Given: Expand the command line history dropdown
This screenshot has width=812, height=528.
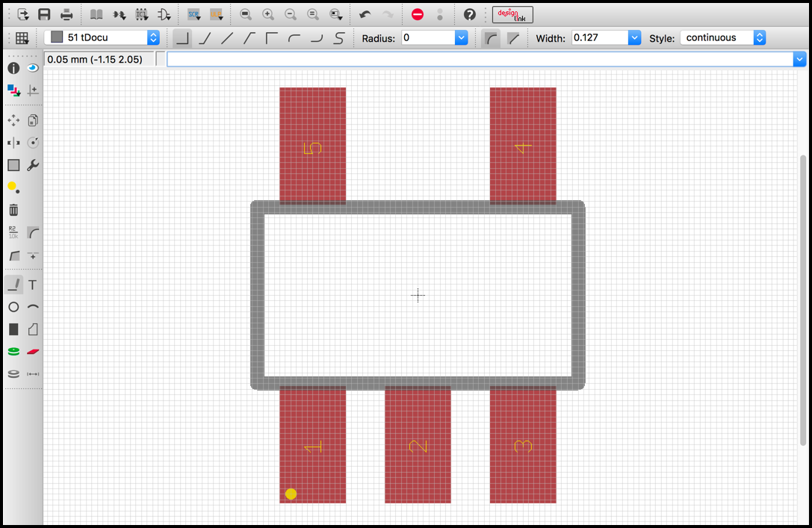Looking at the screenshot, I should point(799,59).
